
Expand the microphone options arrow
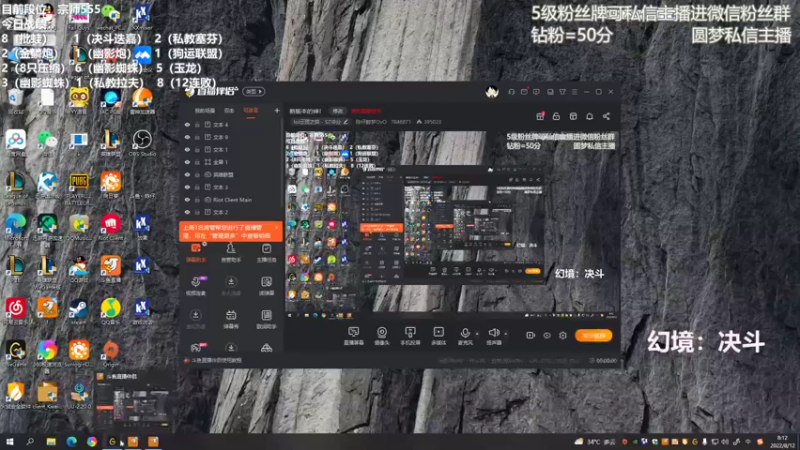pos(477,334)
